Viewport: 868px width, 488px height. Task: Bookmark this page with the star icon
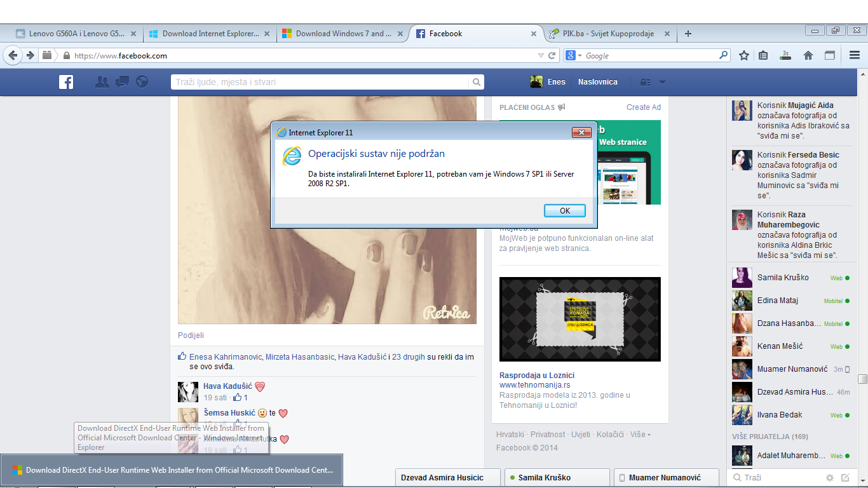744,55
